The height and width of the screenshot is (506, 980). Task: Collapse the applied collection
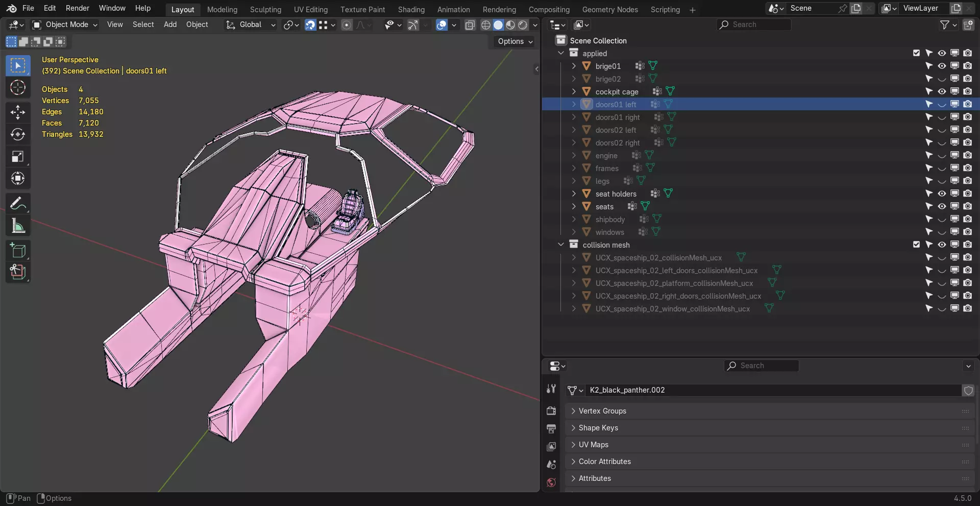(x=561, y=53)
